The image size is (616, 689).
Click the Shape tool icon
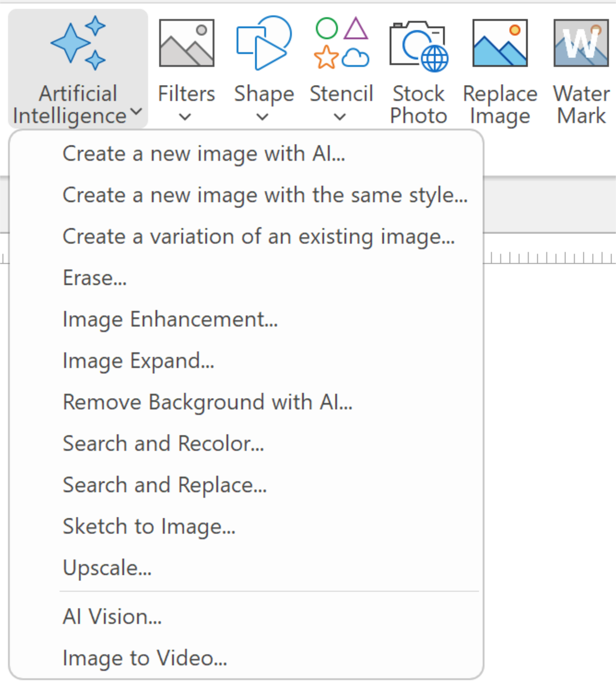tap(263, 43)
